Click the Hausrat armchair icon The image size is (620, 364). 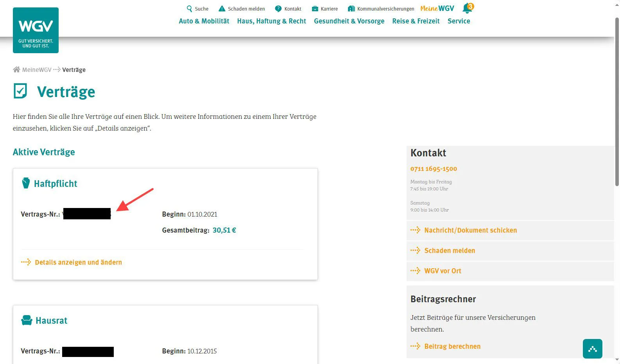click(x=27, y=320)
